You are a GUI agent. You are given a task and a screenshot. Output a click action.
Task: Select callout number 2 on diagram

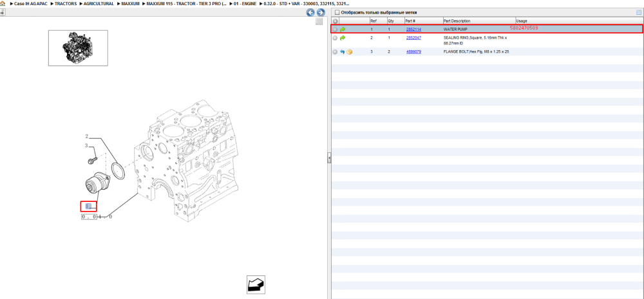pos(87,136)
